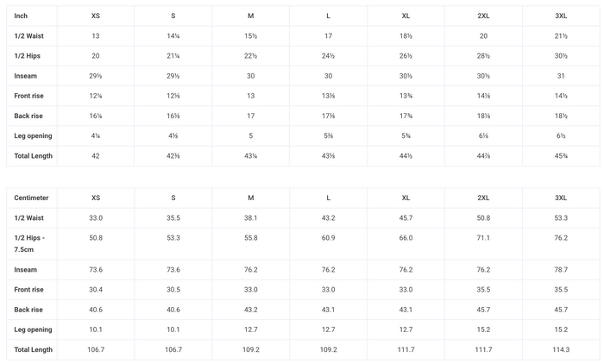The image size is (604, 364).
Task: Select the "1/2 Hips - 7.5cm" row label
Action: 31,244
